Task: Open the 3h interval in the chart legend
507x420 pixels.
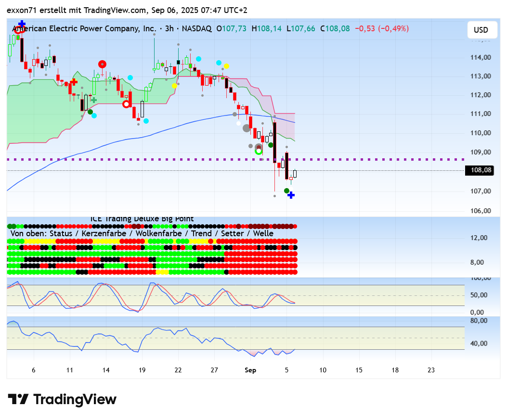Action: [x=169, y=29]
